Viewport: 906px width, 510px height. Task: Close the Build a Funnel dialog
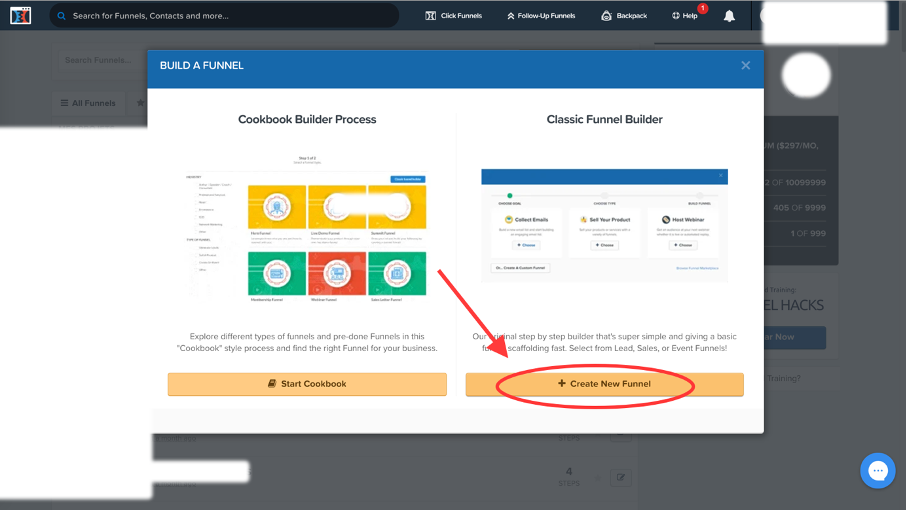[745, 65]
